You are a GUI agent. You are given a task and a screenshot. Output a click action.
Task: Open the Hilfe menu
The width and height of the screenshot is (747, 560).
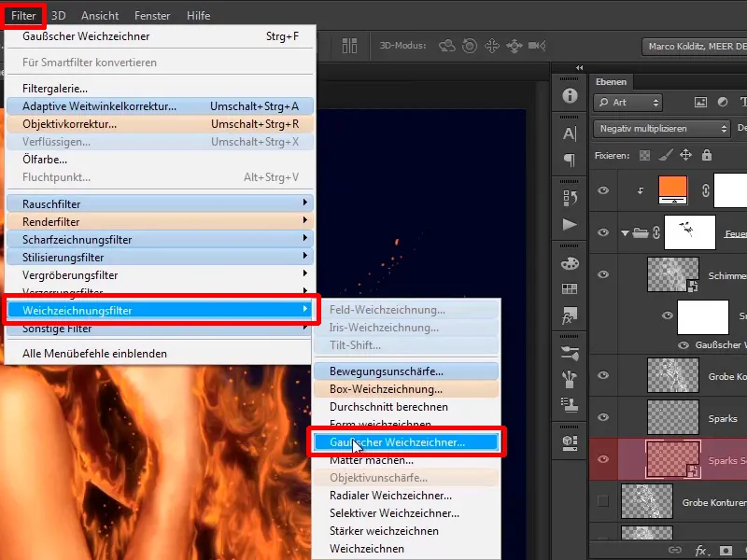point(198,16)
